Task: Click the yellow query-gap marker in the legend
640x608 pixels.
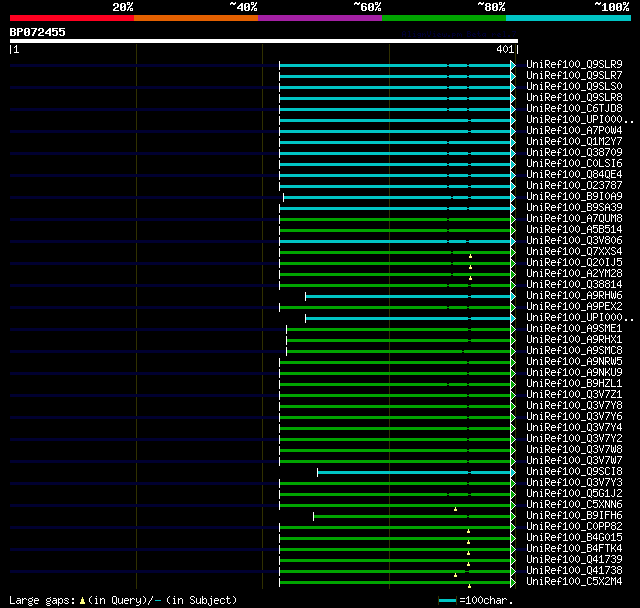Action: point(82,601)
